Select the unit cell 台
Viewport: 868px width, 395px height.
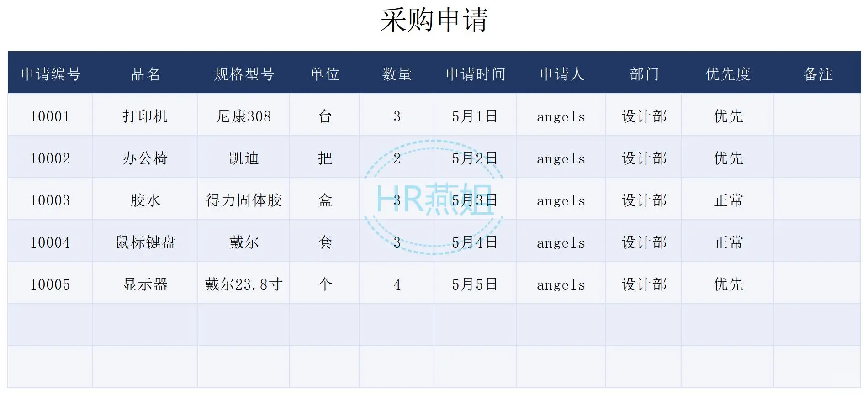pos(324,115)
